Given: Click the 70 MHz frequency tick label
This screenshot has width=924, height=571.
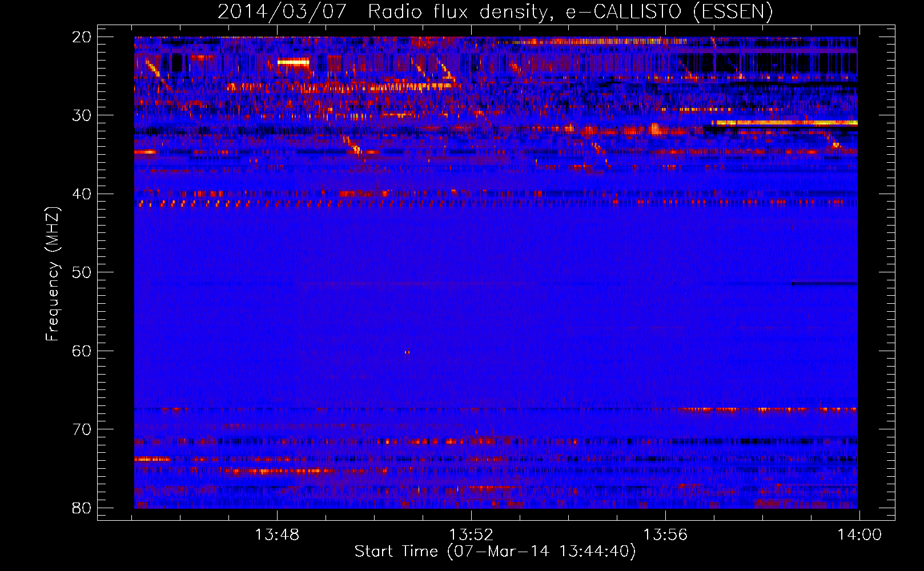Looking at the screenshot, I should click(x=82, y=429).
